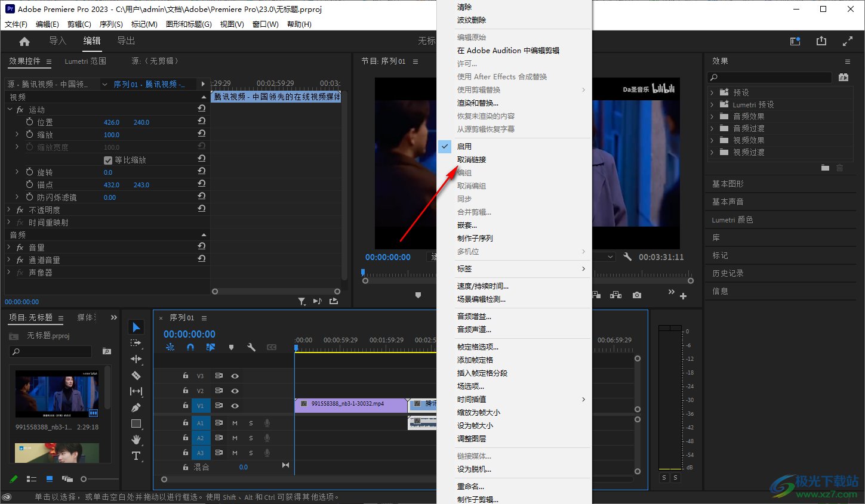The height and width of the screenshot is (504, 865).
Task: Switch to the 导出 workspace tab
Action: 126,41
